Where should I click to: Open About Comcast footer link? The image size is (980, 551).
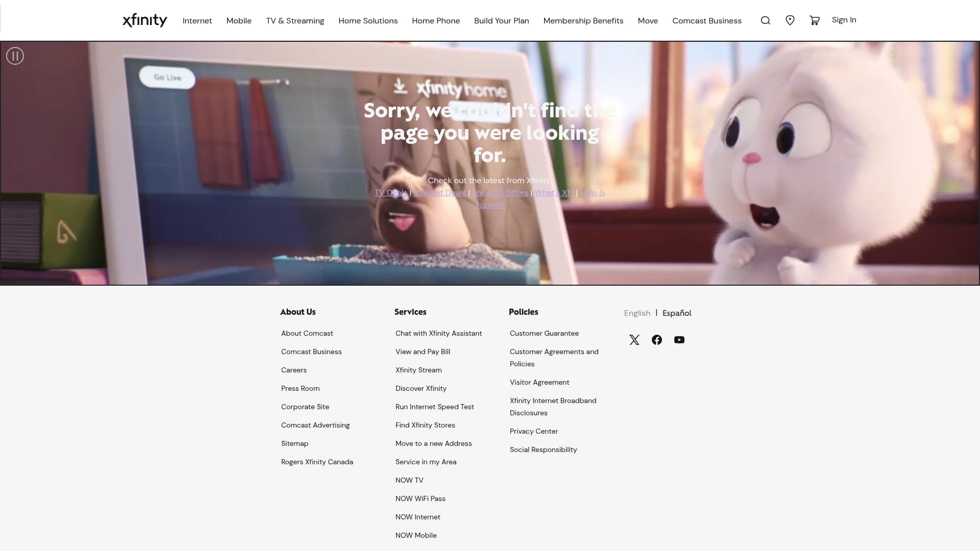pyautogui.click(x=307, y=334)
